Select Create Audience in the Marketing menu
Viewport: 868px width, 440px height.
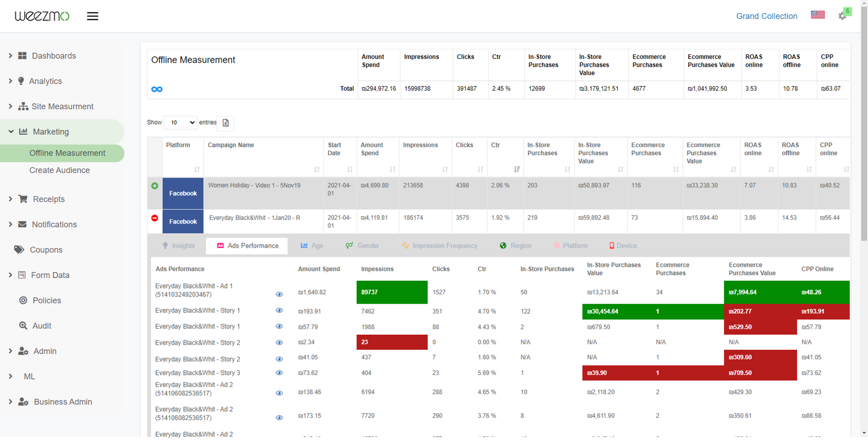pos(59,170)
